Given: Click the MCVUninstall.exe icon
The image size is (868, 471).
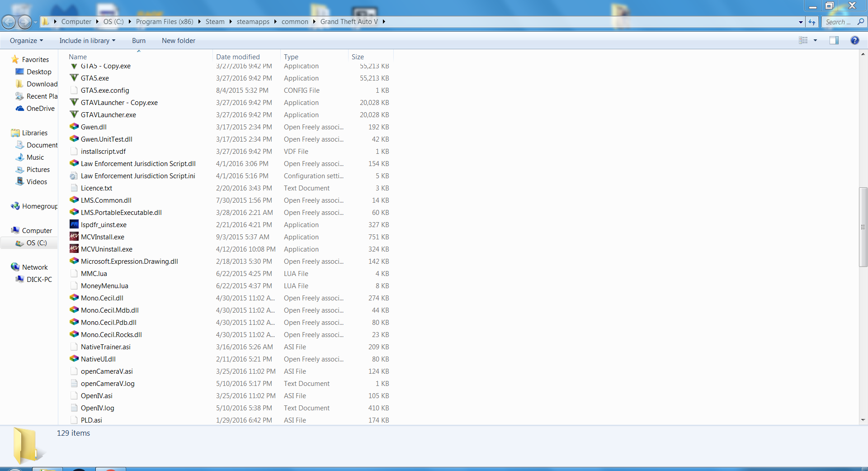Looking at the screenshot, I should [74, 249].
